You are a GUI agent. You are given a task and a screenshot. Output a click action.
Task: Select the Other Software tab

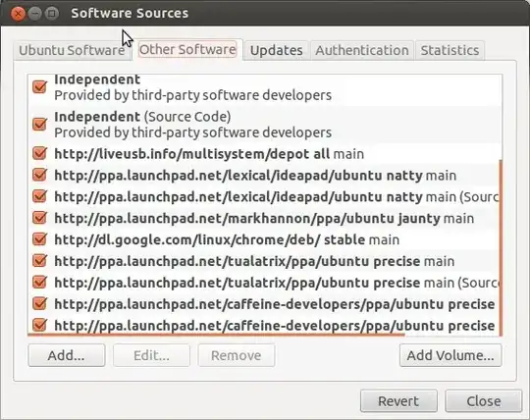click(x=187, y=50)
